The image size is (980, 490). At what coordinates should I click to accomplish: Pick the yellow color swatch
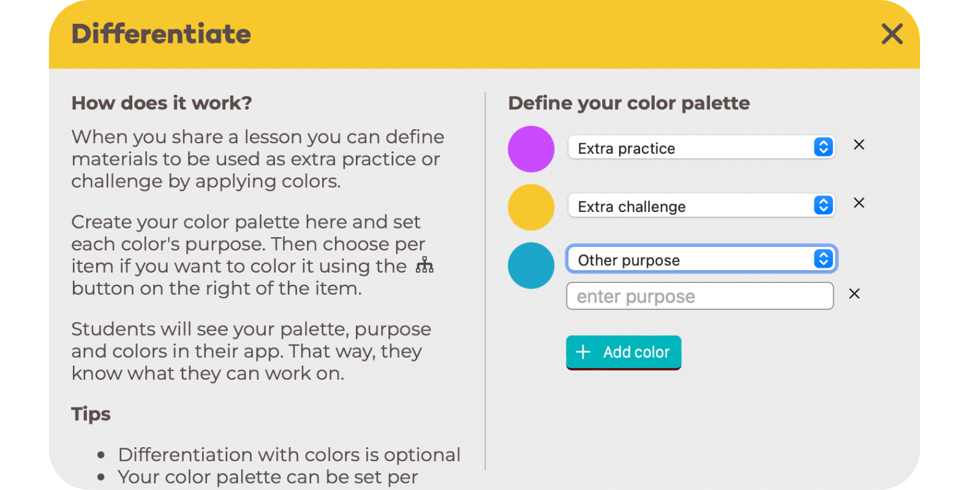pyautogui.click(x=531, y=207)
